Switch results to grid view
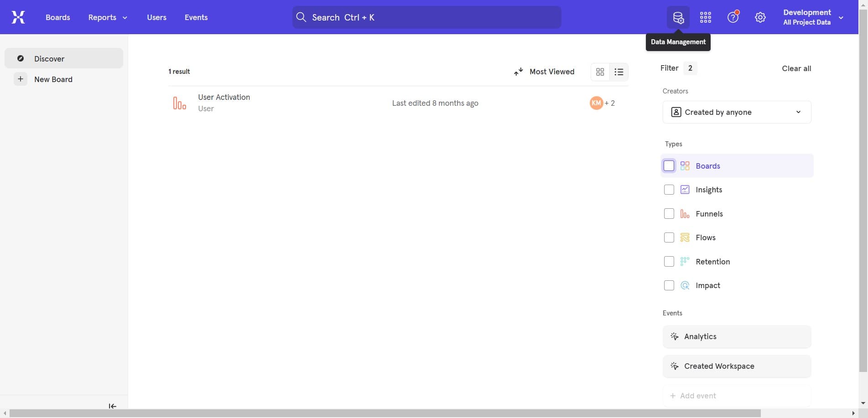Viewport: 868px width, 418px height. [x=600, y=72]
